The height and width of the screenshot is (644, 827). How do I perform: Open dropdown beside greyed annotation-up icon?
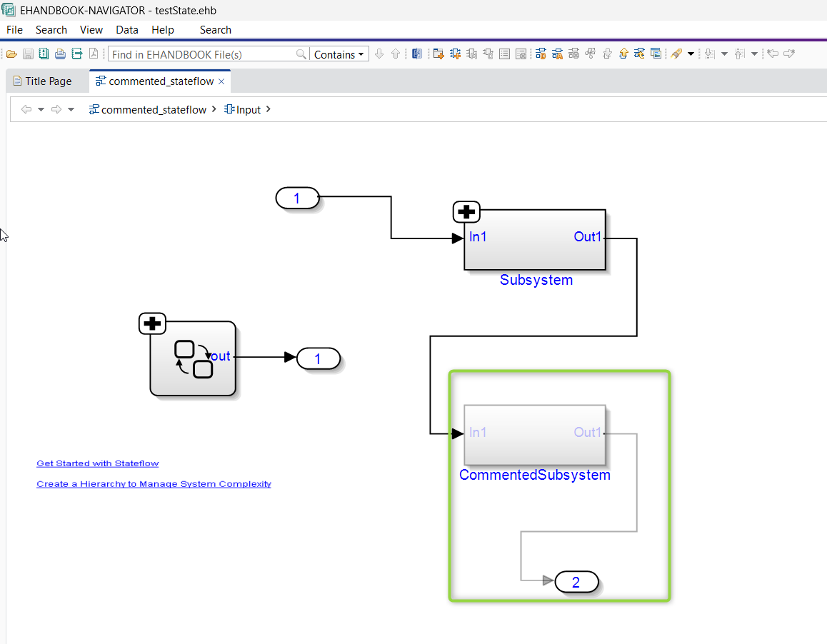tap(754, 54)
